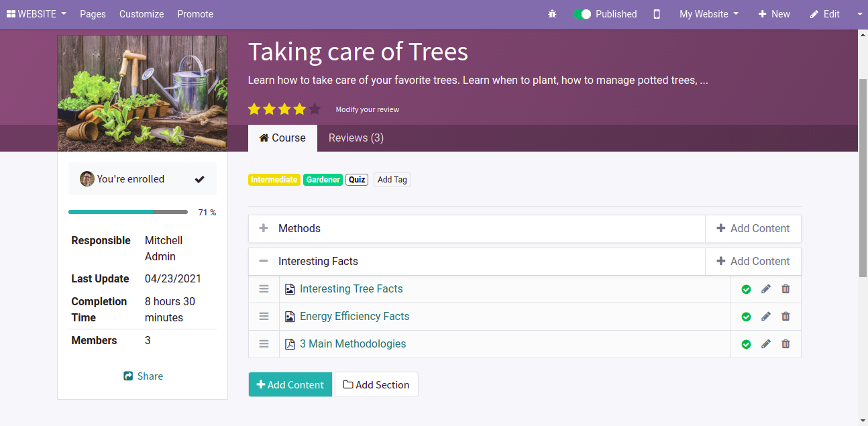This screenshot has width=868, height=426.
Task: Open the Energy Efficiency Facts link
Action: (x=354, y=317)
